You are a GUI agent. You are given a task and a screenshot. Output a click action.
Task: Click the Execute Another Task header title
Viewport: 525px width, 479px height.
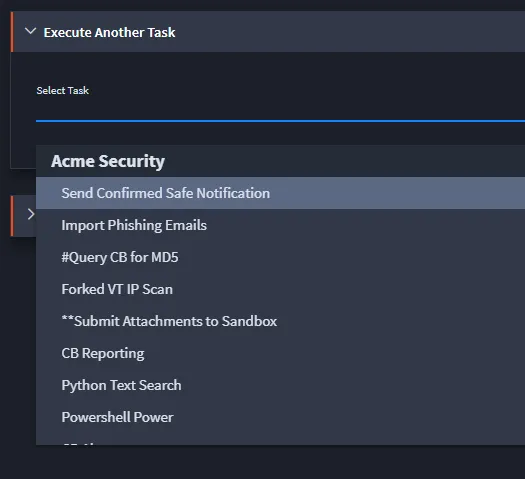[x=109, y=32]
